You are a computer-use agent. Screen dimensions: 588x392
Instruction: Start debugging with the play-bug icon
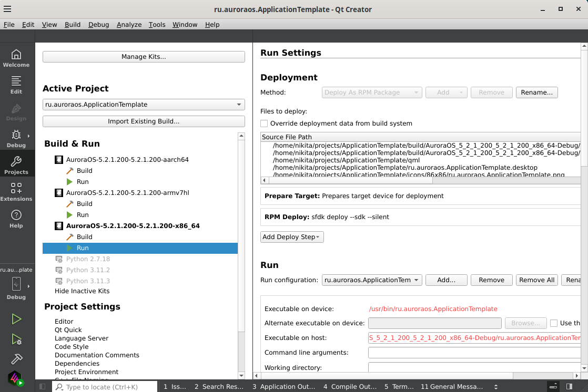pyautogui.click(x=16, y=339)
